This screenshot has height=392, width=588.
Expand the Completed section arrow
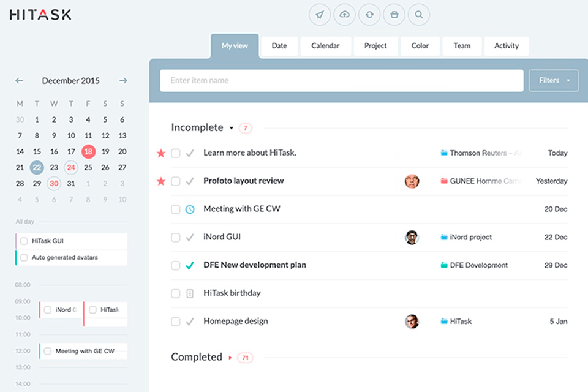[x=230, y=358]
